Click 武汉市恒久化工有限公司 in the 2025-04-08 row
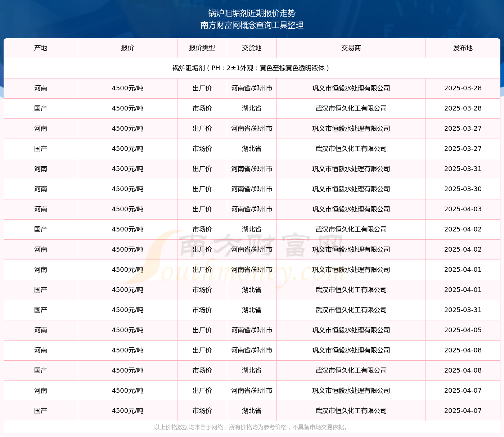504x437 pixels. 351,370
